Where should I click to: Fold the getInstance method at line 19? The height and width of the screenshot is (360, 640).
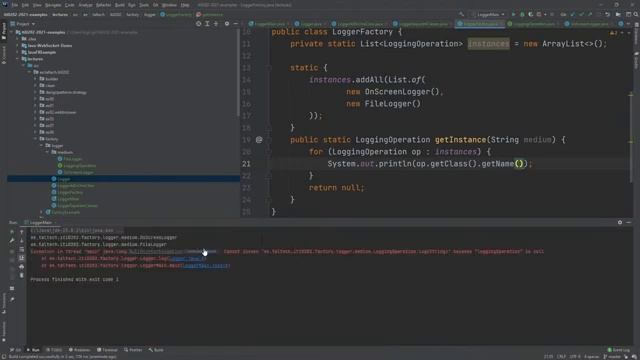269,140
